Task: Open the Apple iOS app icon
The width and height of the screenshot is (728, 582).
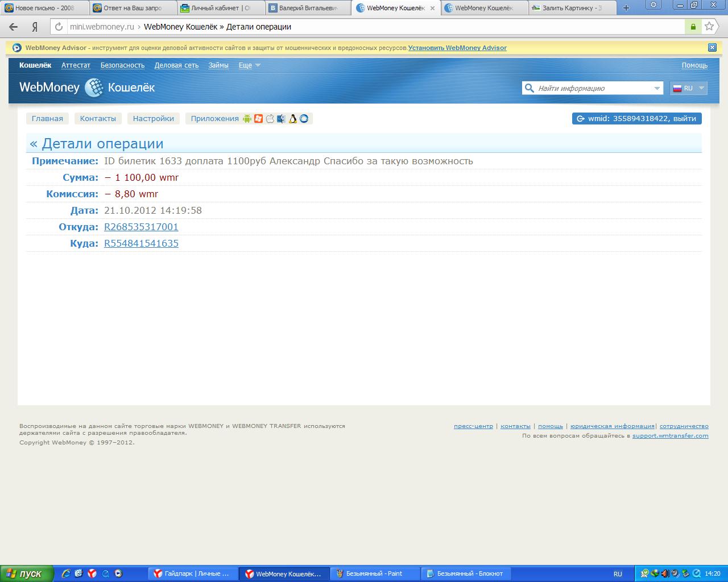Action: click(x=270, y=119)
